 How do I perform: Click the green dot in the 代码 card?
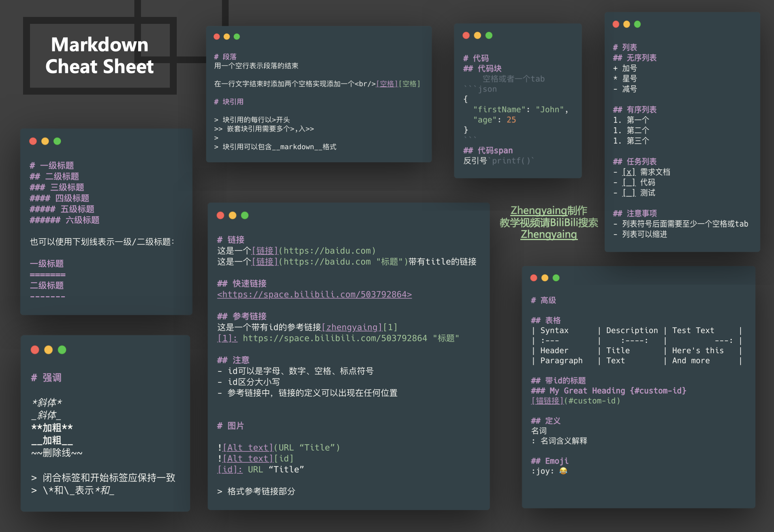point(489,35)
